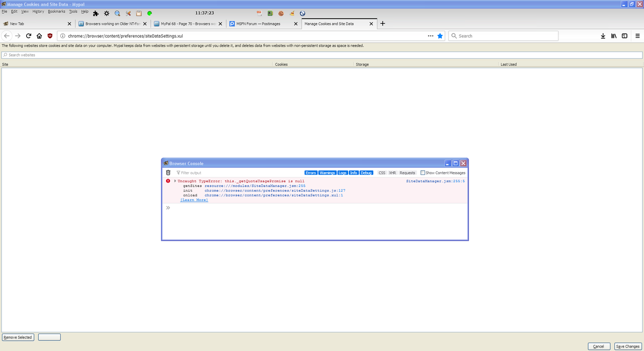Open page actions three-dot menu
The height and width of the screenshot is (351, 644).
(431, 36)
